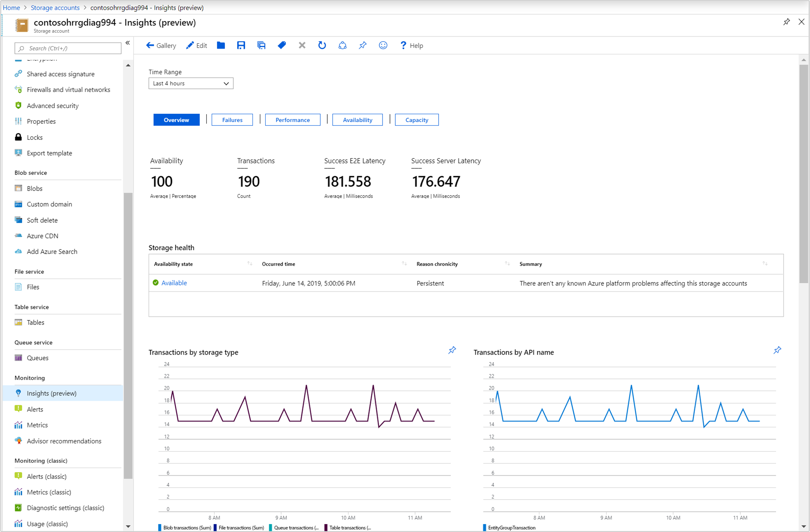Click the Capacity button in overview
Image resolution: width=810 pixels, height=532 pixels.
[x=416, y=119]
